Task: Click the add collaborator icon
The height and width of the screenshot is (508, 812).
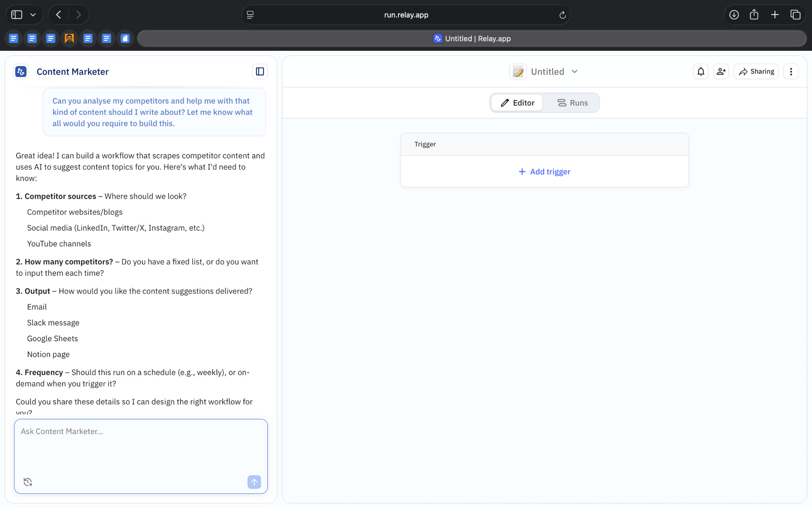Action: point(721,71)
